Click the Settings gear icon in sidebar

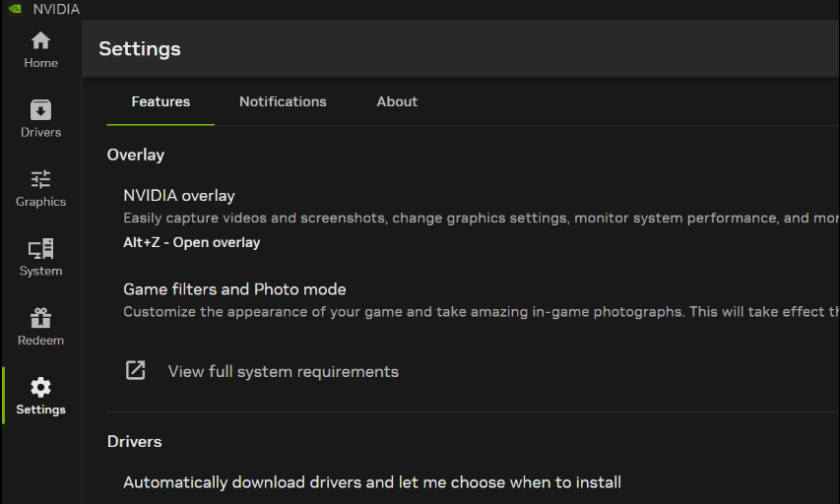point(40,387)
